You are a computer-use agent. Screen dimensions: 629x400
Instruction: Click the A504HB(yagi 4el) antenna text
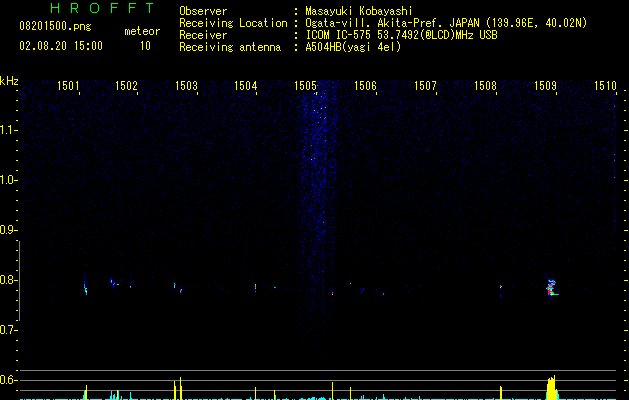point(353,47)
